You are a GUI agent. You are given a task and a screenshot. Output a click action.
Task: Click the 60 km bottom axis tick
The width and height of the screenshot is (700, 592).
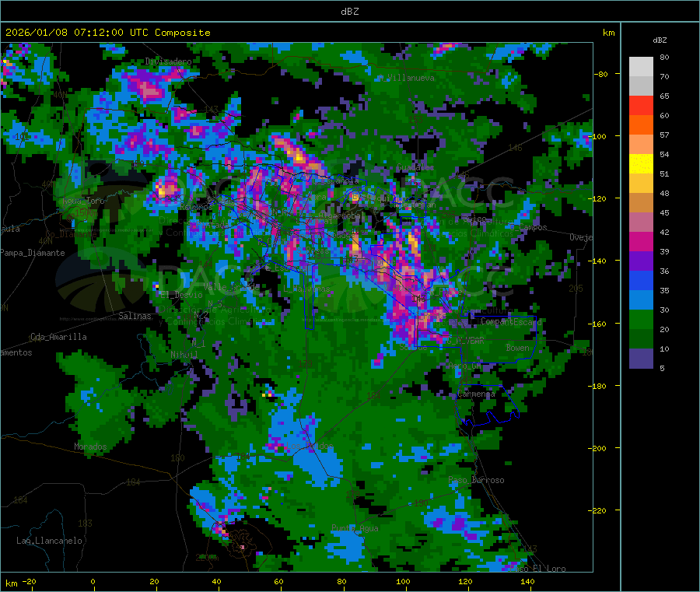coord(278,581)
